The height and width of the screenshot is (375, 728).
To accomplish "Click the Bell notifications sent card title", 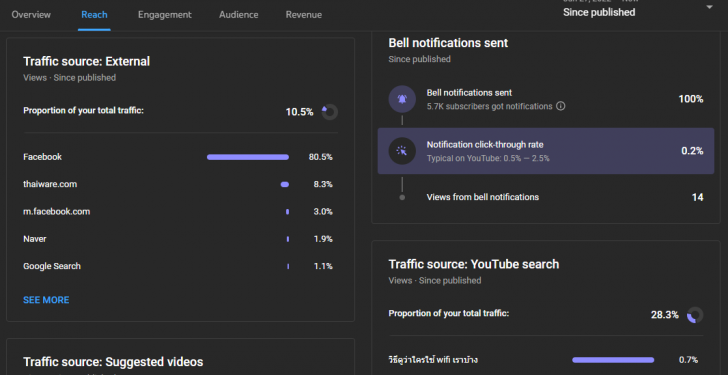I will [x=448, y=43].
